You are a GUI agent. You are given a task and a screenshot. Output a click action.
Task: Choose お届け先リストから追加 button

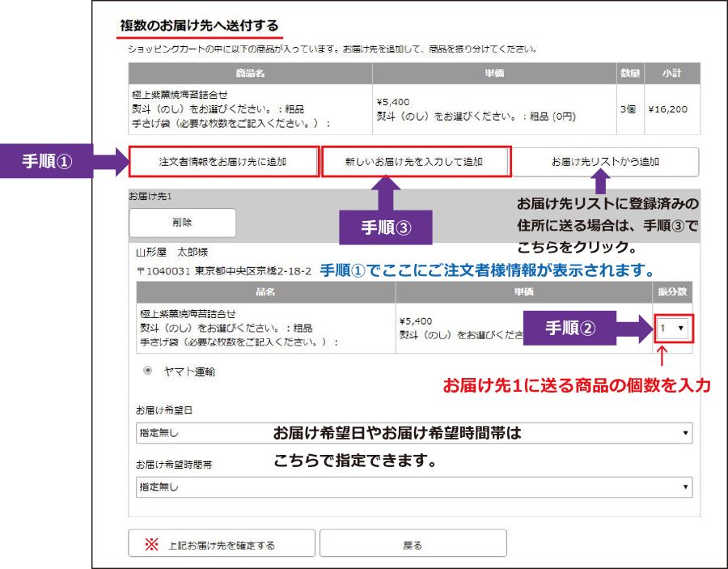605,161
